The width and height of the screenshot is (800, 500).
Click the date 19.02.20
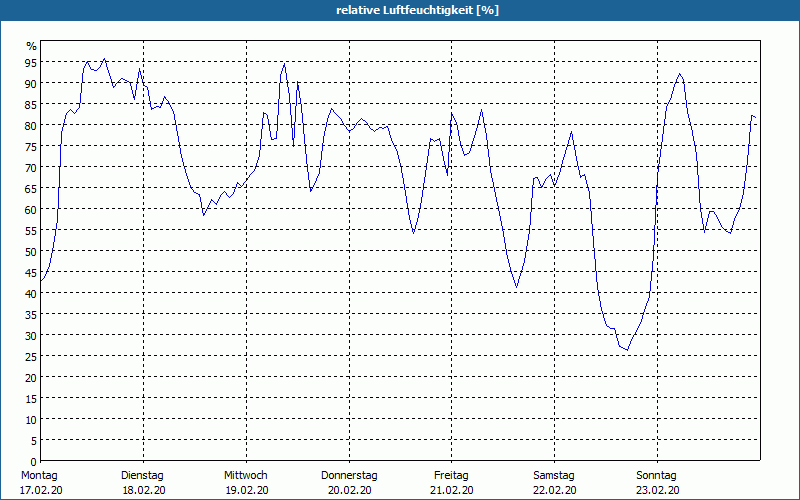(247, 490)
